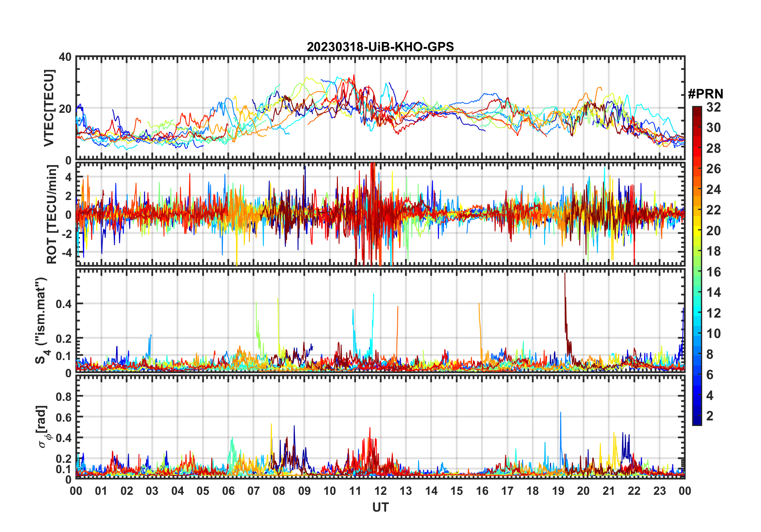Click UT axis hour tick 05

pos(203,491)
